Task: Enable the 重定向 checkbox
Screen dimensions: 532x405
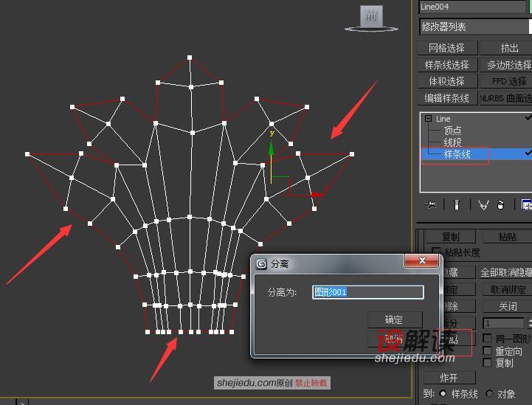Action: [x=487, y=350]
